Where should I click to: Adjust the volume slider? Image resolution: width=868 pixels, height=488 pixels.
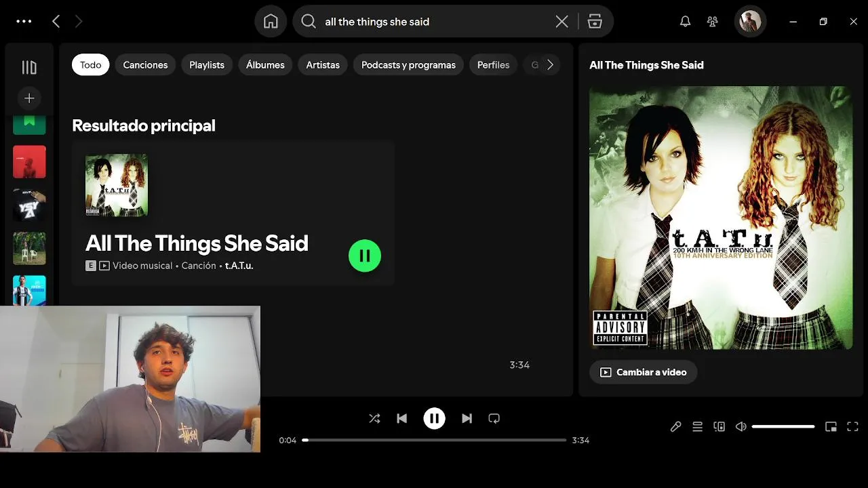click(x=783, y=426)
